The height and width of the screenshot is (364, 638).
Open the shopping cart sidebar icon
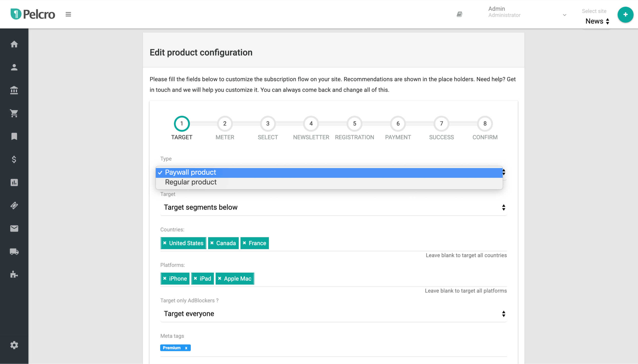[x=14, y=113]
